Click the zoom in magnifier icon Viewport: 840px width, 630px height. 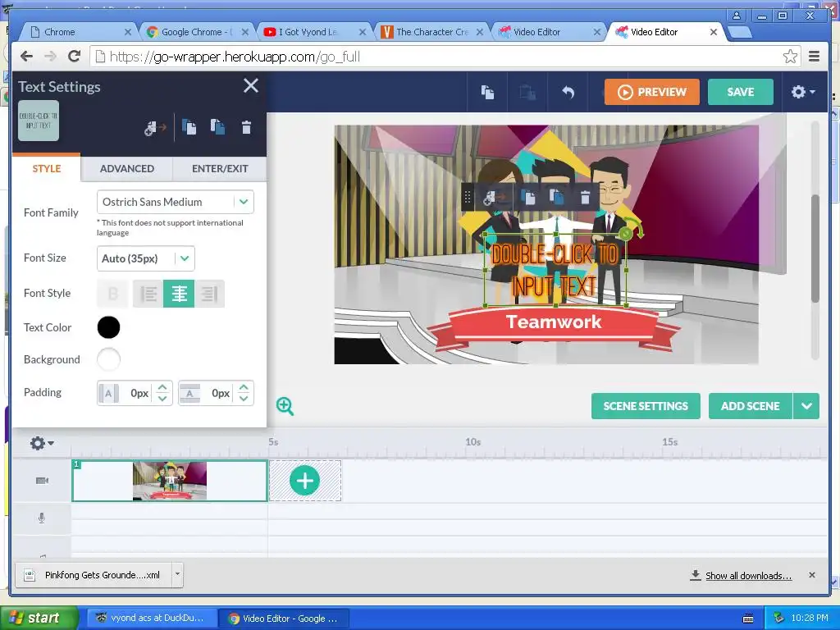pyautogui.click(x=285, y=406)
